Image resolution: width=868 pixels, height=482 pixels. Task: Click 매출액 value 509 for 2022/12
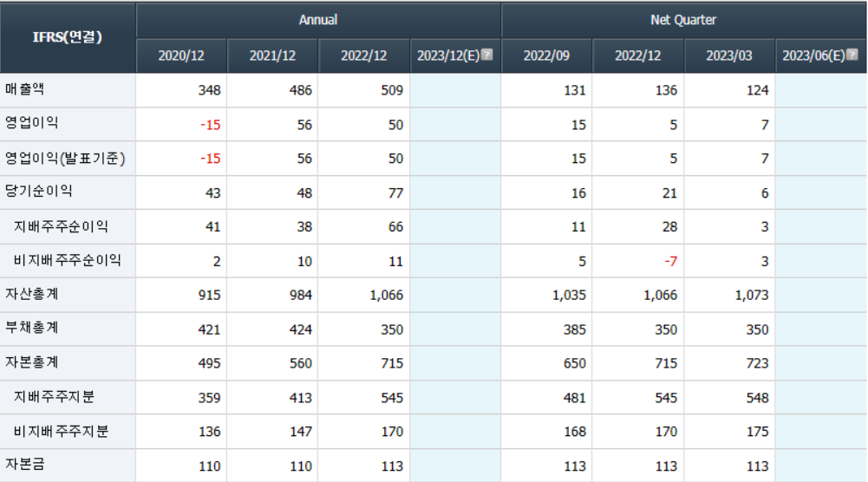tap(392, 90)
